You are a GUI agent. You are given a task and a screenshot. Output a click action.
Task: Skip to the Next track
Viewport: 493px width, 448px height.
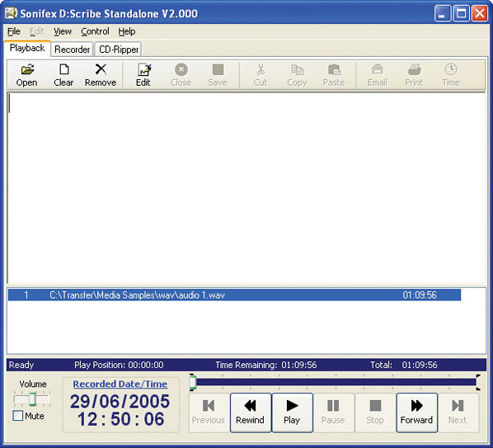[458, 413]
